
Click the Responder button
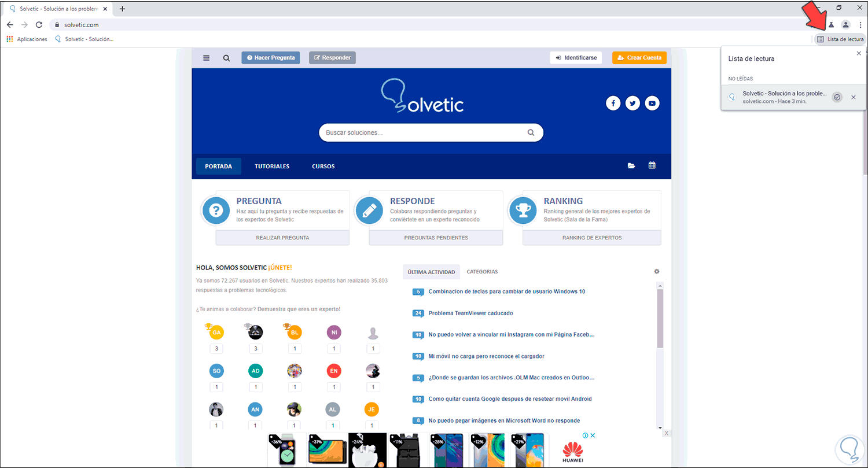pyautogui.click(x=333, y=58)
